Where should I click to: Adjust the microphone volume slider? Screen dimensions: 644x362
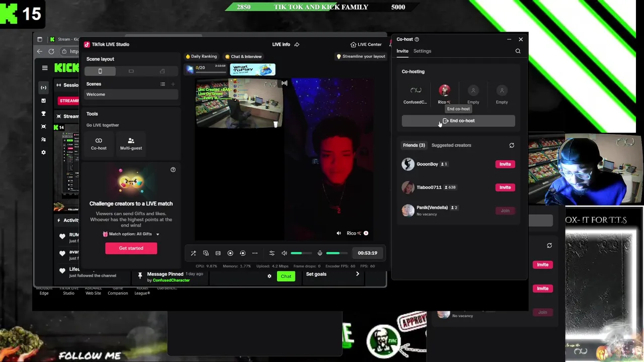click(337, 253)
